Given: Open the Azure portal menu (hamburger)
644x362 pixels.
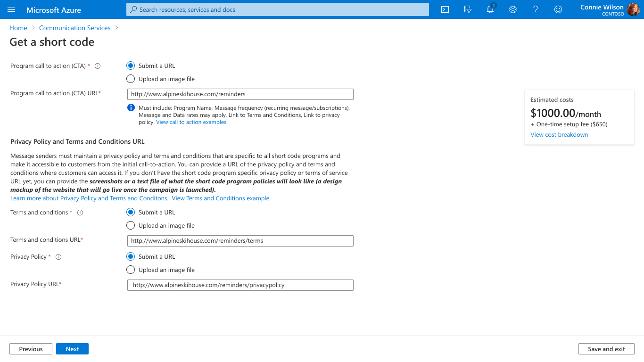Looking at the screenshot, I should (11, 9).
